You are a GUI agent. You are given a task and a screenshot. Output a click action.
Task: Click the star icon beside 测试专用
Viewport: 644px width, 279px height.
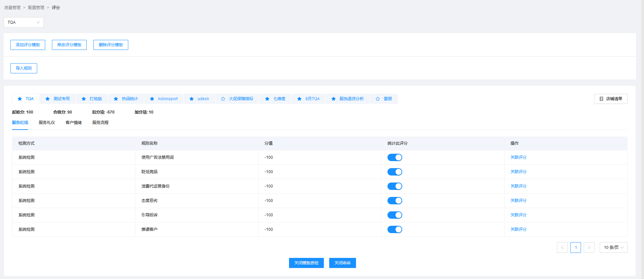[x=48, y=99]
